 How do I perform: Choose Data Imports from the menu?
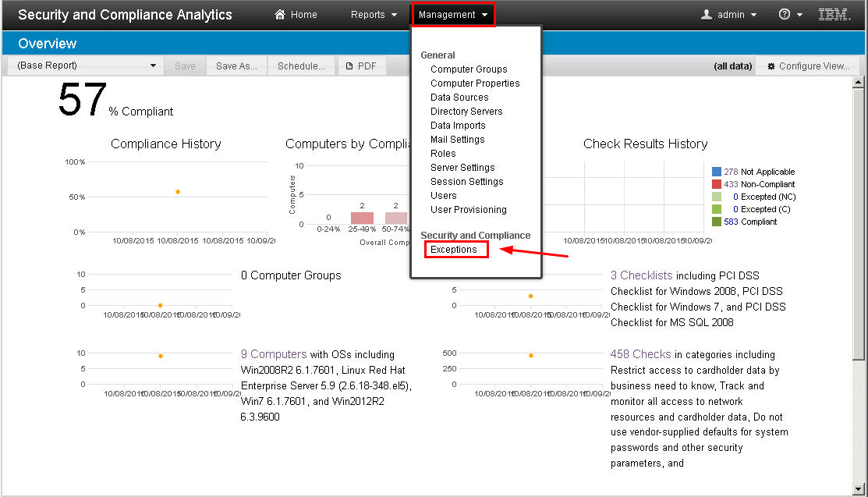pyautogui.click(x=458, y=125)
